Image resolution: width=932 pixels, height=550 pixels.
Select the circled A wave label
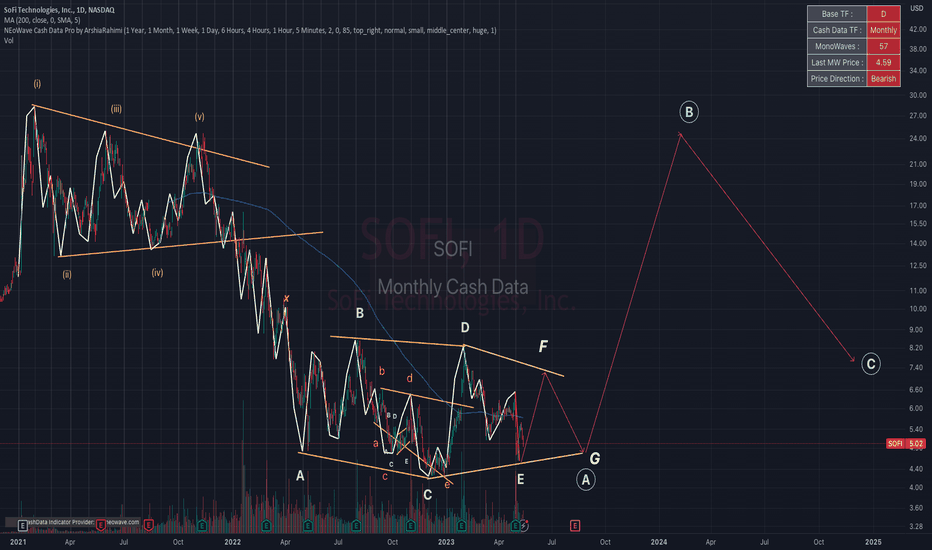pyautogui.click(x=585, y=480)
